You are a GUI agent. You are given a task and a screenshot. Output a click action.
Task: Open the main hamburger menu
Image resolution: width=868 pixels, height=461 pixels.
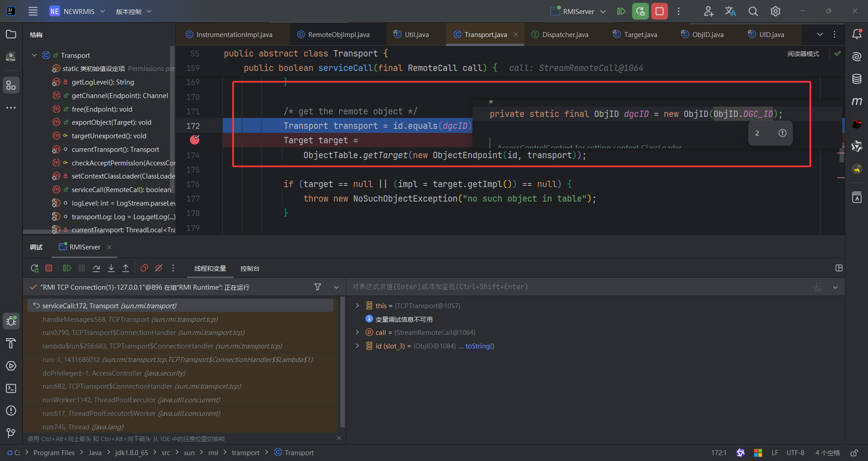tap(33, 11)
